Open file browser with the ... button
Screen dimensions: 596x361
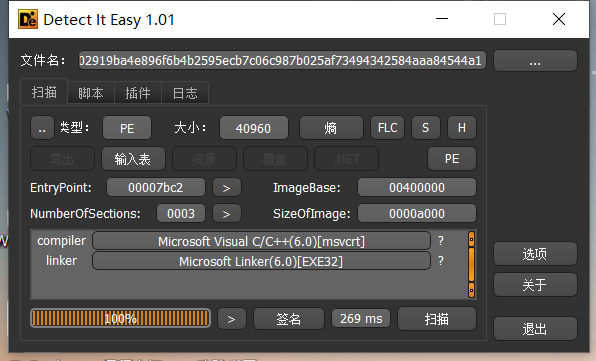pos(535,61)
